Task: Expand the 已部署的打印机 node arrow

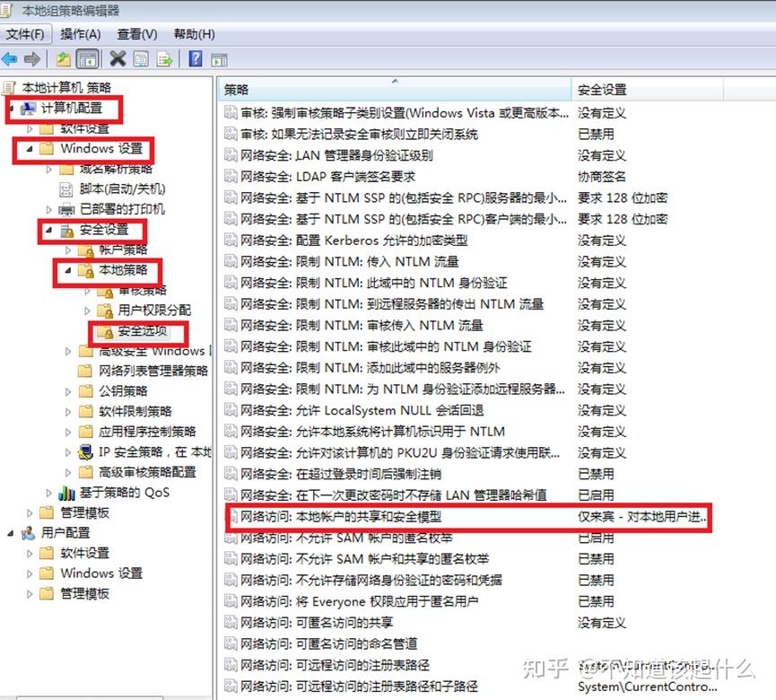Action: tap(48, 209)
